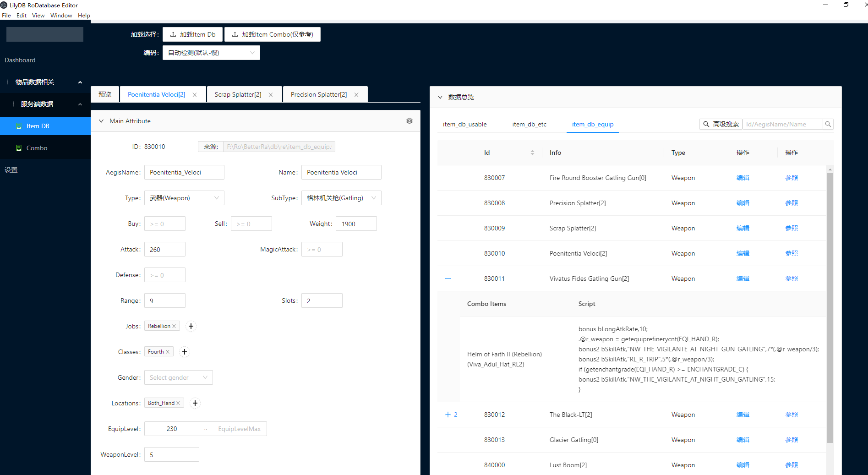Remove the Rebellion job tag
The width and height of the screenshot is (868, 475).
coord(174,326)
